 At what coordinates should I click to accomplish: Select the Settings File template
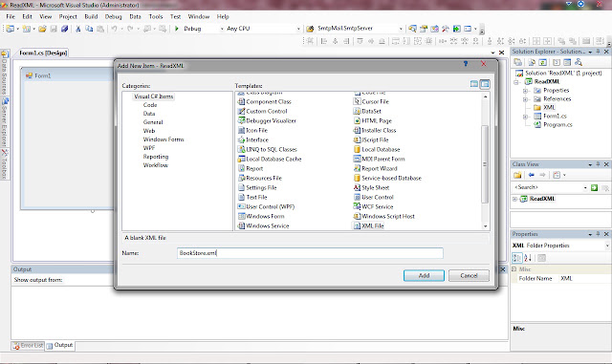coord(257,187)
